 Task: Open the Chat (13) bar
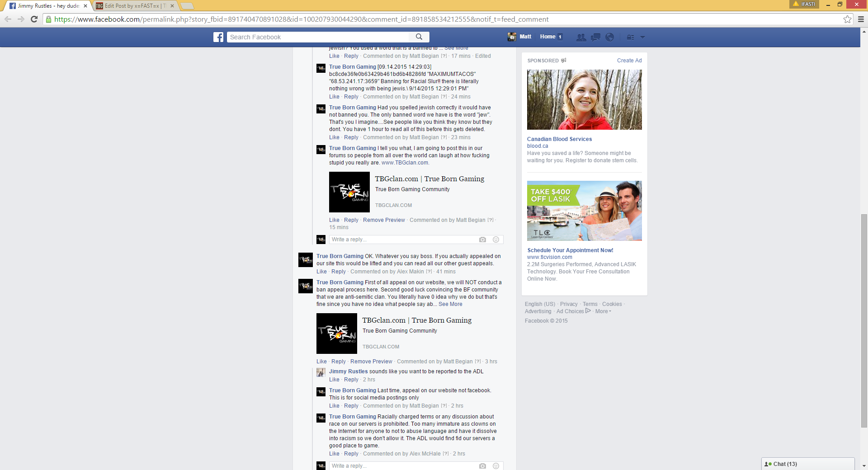tap(808, 464)
